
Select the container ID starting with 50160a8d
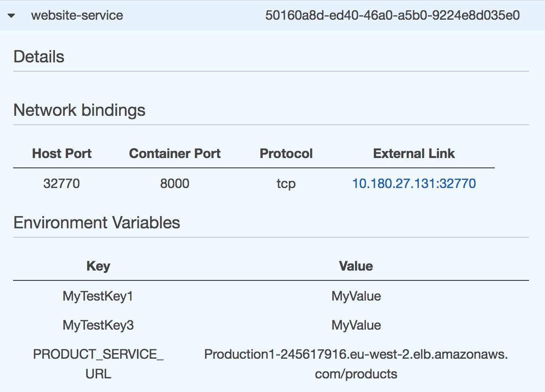392,15
